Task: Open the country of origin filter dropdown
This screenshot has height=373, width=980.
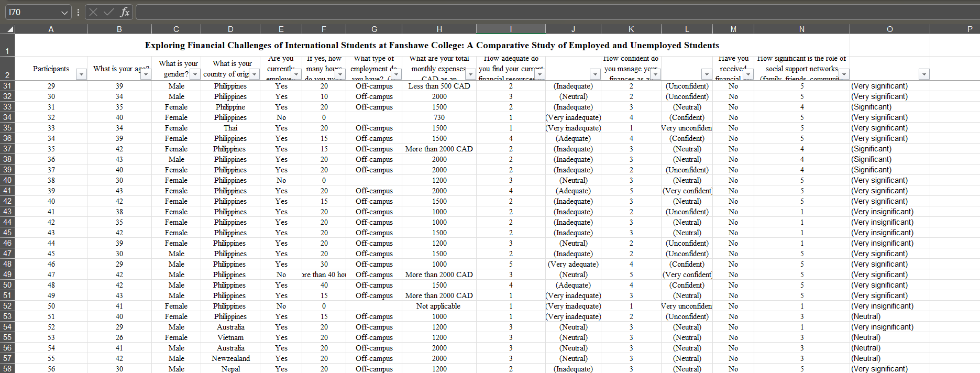Action: coord(254,74)
